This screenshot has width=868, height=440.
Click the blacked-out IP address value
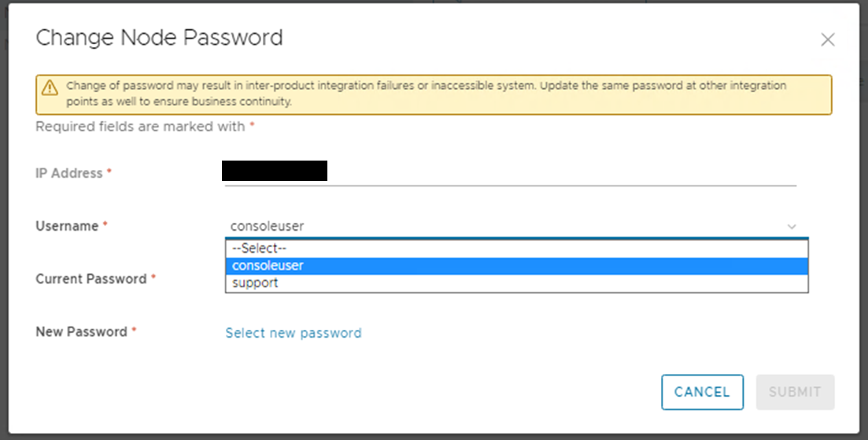pos(275,171)
